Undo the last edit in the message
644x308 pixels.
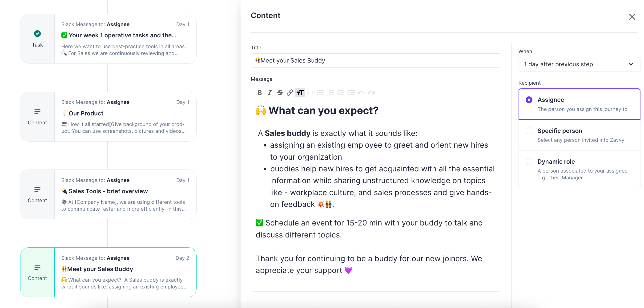362,93
